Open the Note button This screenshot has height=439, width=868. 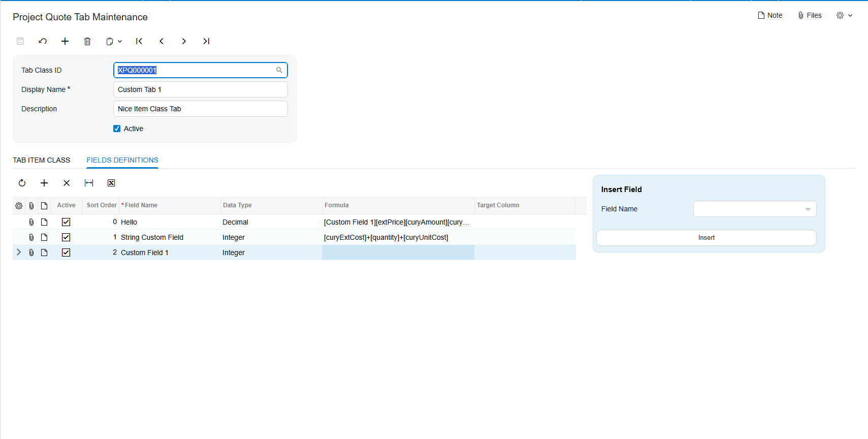point(770,15)
